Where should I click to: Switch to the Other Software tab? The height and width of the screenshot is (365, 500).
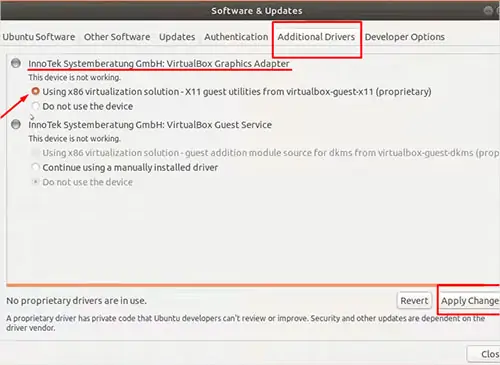(117, 37)
